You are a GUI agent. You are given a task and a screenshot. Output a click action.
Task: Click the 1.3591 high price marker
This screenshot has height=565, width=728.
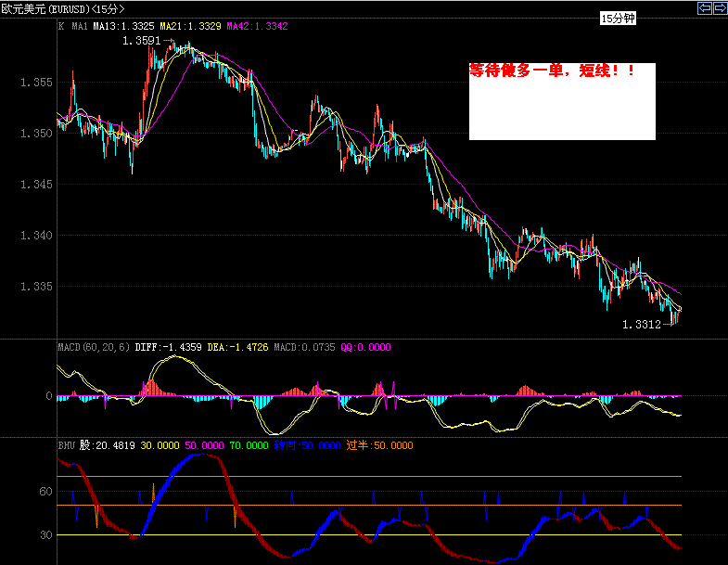(x=140, y=41)
